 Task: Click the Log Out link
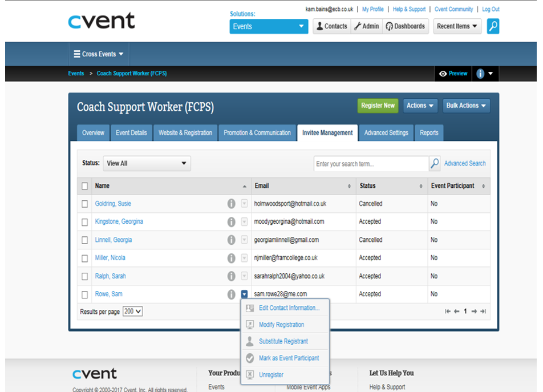coord(491,9)
